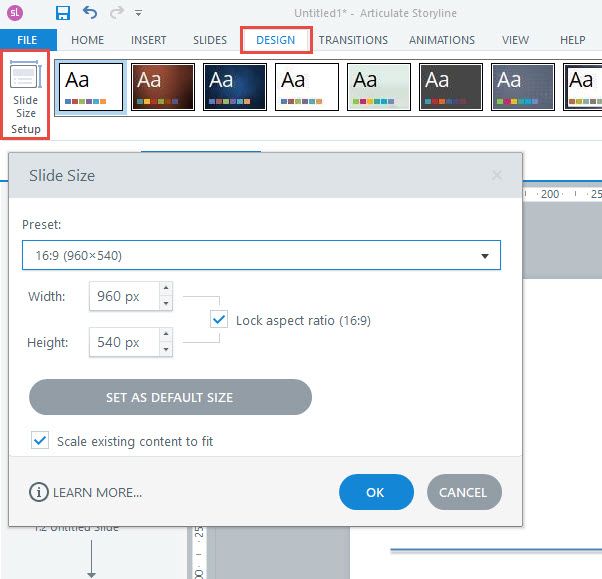
Task: Apply the fourth white Aa theme
Action: 307,87
